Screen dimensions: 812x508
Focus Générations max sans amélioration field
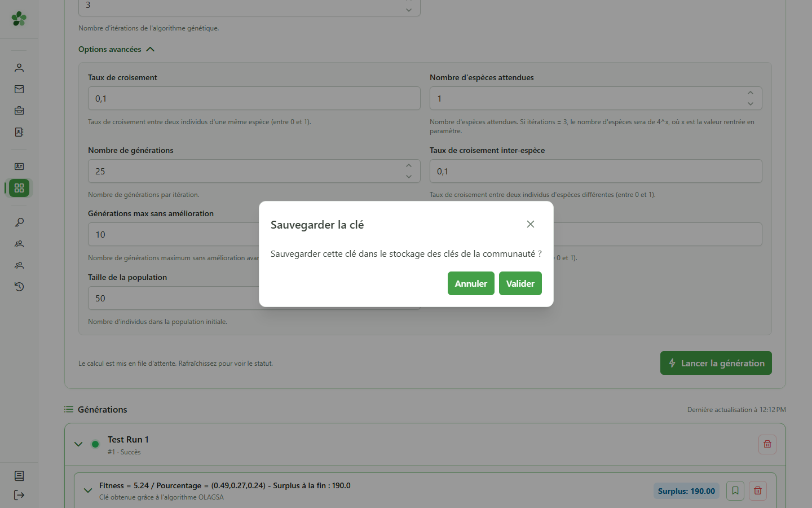click(x=174, y=234)
